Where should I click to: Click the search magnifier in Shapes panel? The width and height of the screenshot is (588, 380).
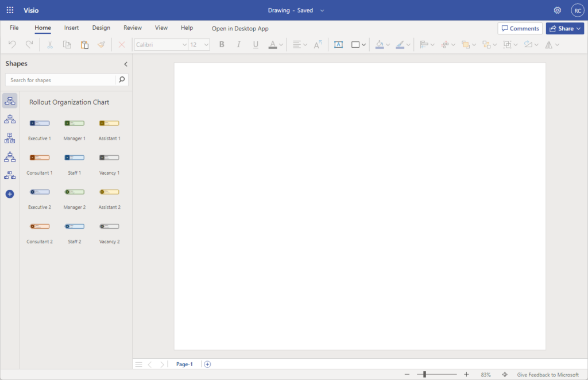122,79
